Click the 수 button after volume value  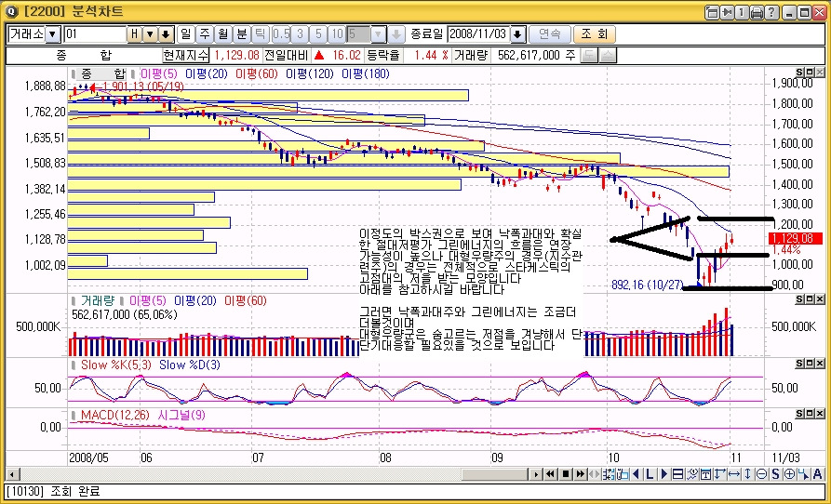608,55
